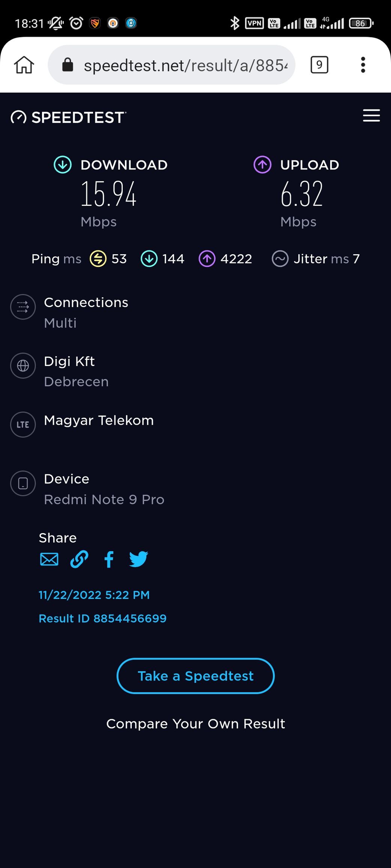Click the Speedtest logo

click(x=69, y=117)
